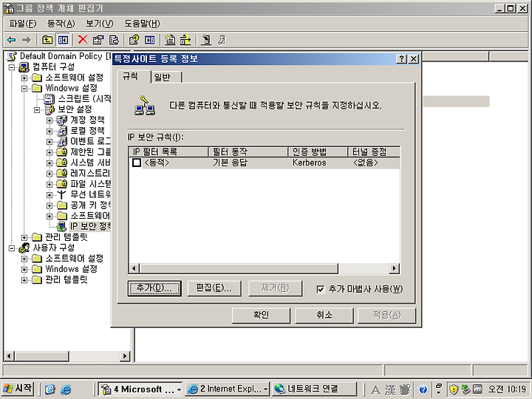The height and width of the screenshot is (399, 532).
Task: Expand the 관리 템플릿 node under computer configuration
Action: [24, 237]
